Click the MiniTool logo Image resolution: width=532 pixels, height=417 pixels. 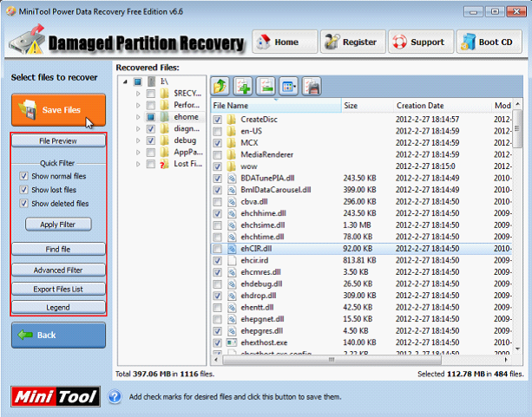[x=56, y=396]
